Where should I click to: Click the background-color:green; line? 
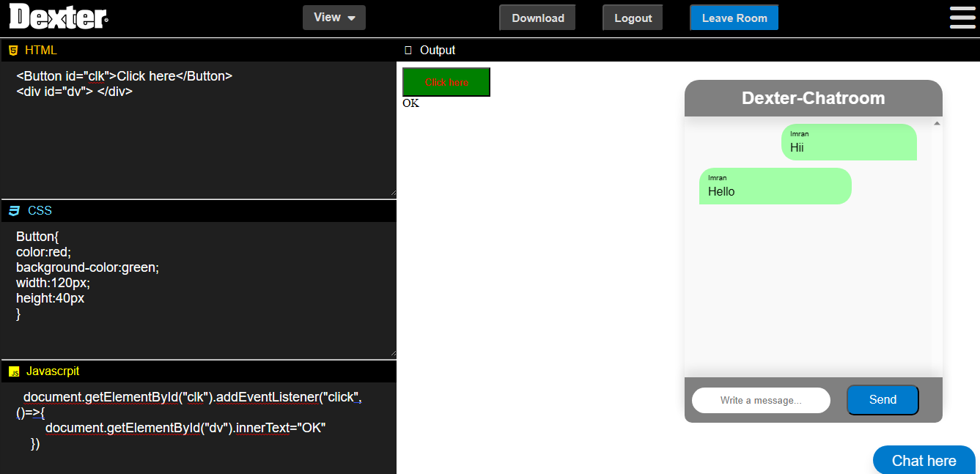pyautogui.click(x=87, y=268)
